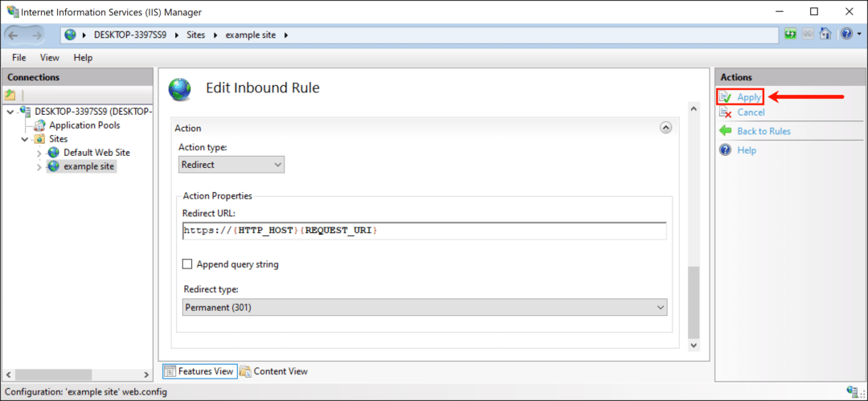This screenshot has width=868, height=401.
Task: Select the Sites folder in tree
Action: pos(59,139)
